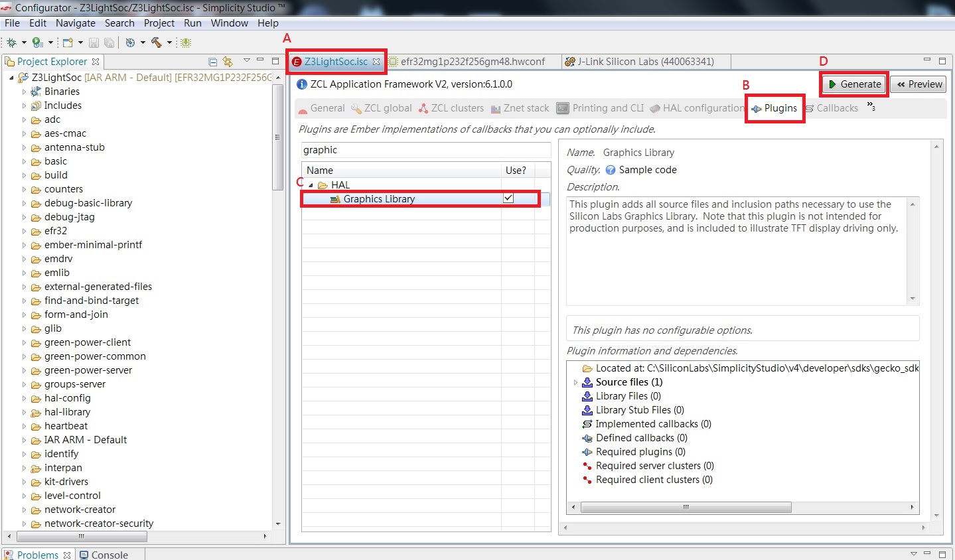Image resolution: width=955 pixels, height=560 pixels.
Task: Open the Project menu
Action: [159, 23]
